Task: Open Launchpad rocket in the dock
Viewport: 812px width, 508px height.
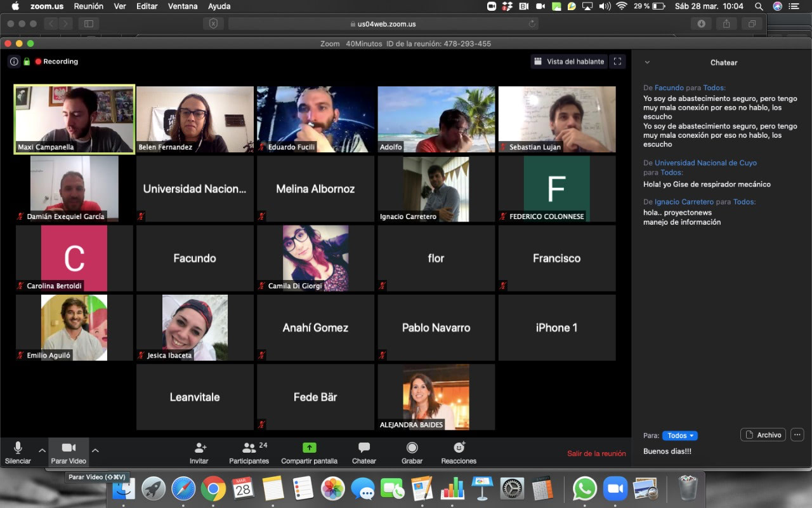Action: pos(154,488)
